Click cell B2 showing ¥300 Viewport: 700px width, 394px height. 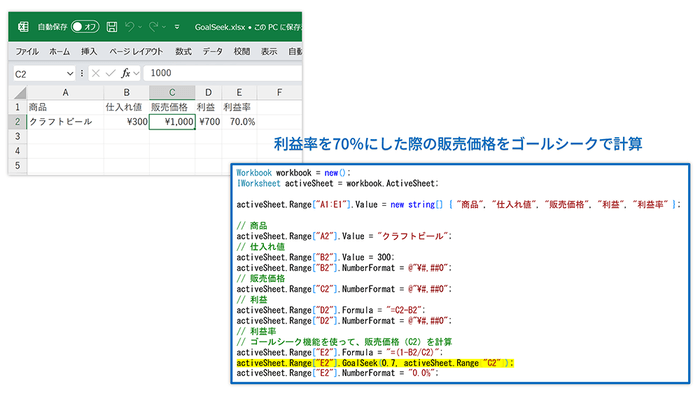(x=126, y=122)
